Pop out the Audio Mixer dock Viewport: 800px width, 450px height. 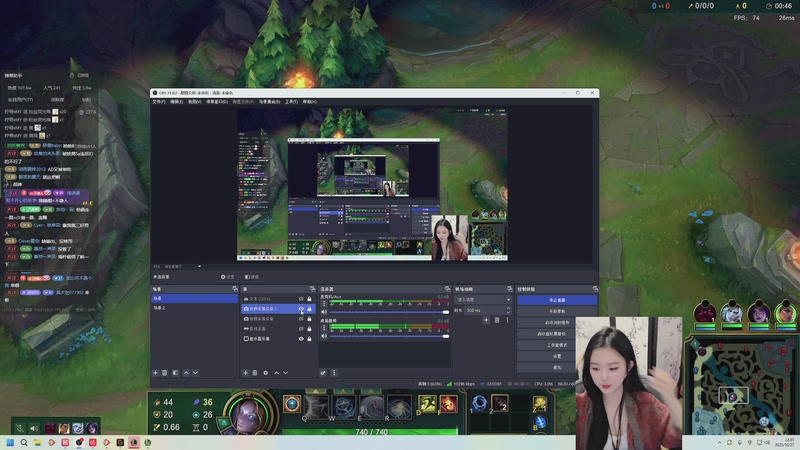[x=447, y=289]
